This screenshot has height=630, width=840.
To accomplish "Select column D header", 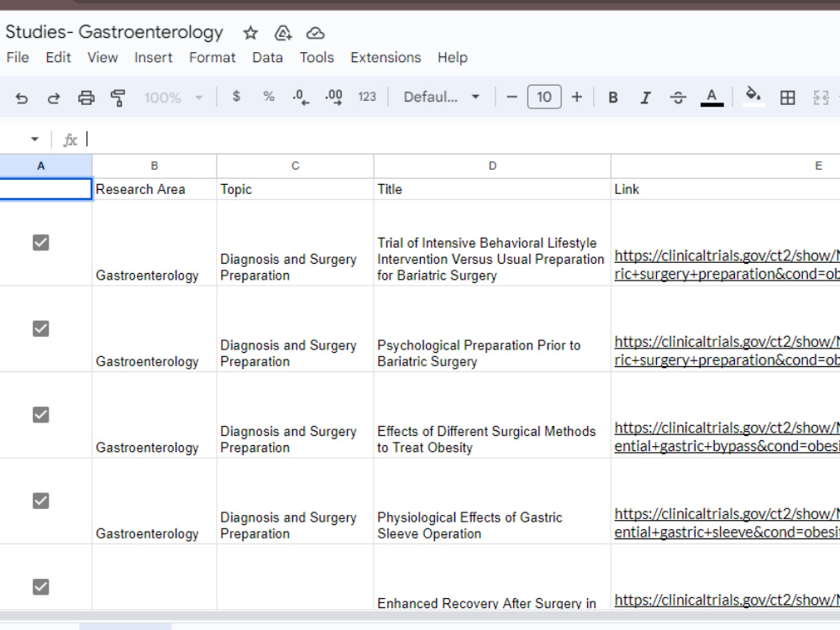I will pyautogui.click(x=492, y=166).
